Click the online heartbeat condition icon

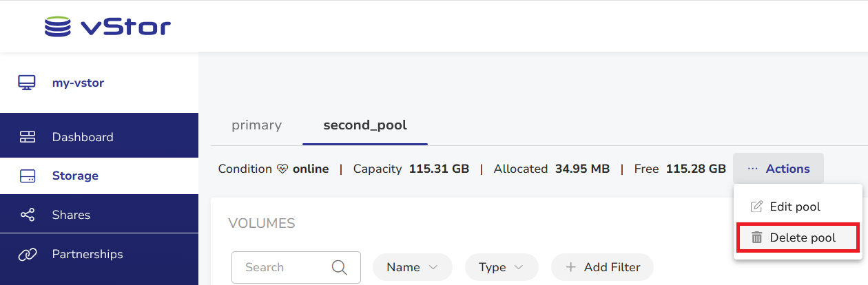click(x=282, y=169)
